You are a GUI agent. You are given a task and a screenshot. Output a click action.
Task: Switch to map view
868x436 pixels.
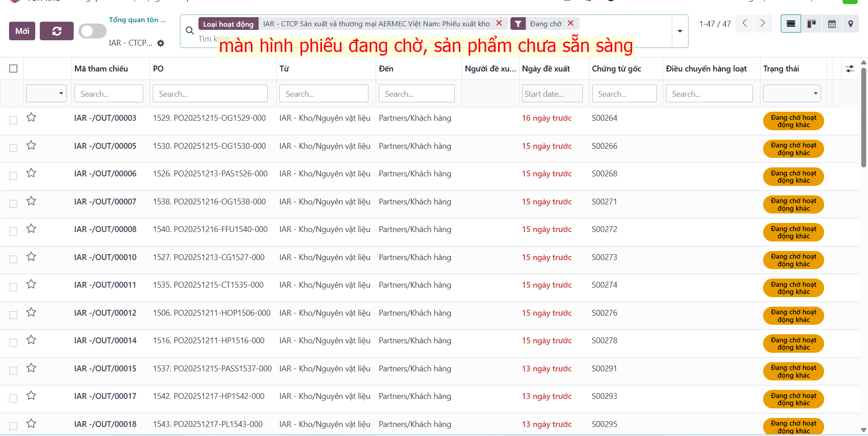(850, 24)
